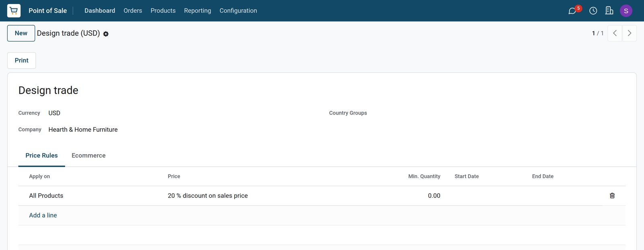Open the purple user avatar menu
The height and width of the screenshot is (250, 644).
coord(626,11)
